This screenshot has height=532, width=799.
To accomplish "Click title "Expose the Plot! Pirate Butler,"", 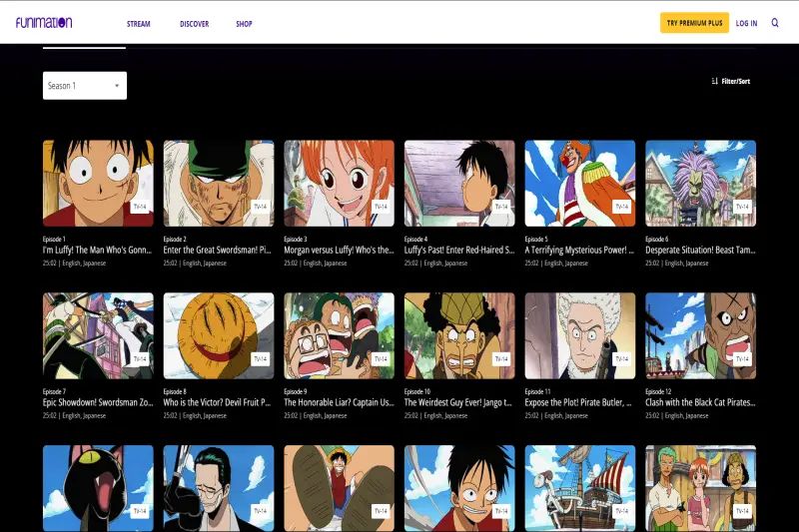I will [x=578, y=402].
